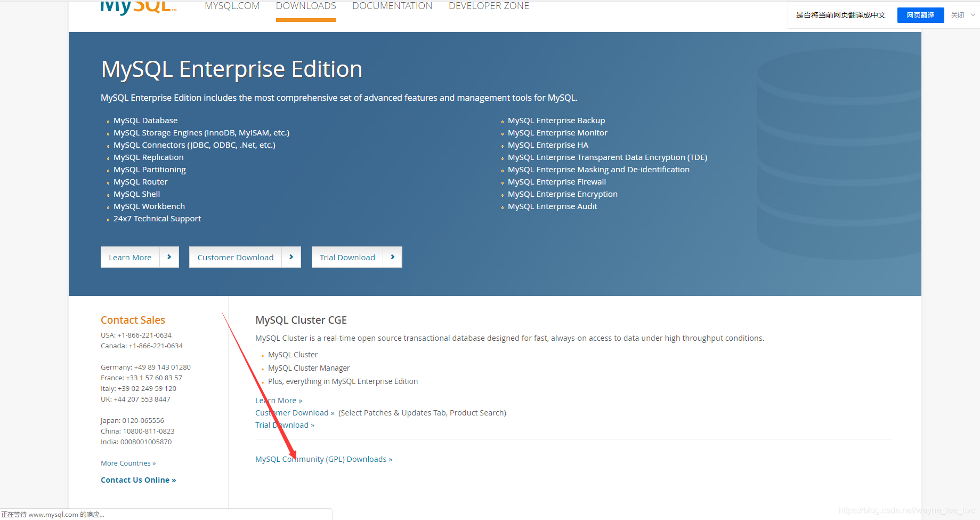Click MySQL Enterprise Firewall list item
This screenshot has width=980, height=520.
point(557,182)
